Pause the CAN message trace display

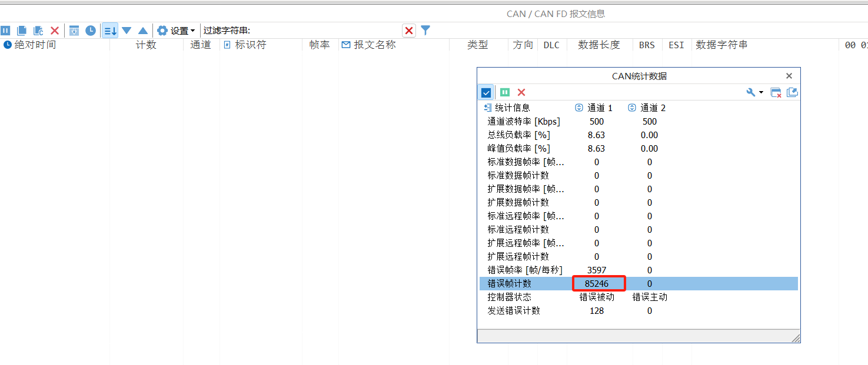click(5, 31)
